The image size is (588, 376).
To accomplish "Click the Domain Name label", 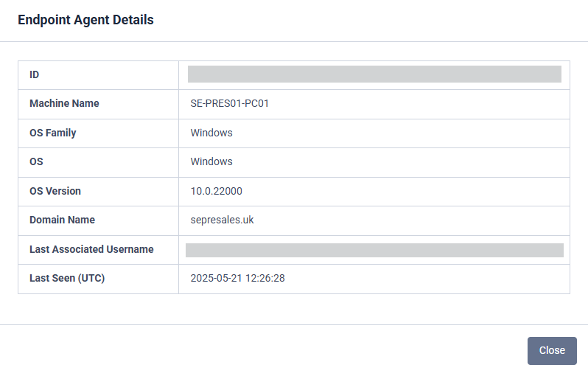I will 62,220.
